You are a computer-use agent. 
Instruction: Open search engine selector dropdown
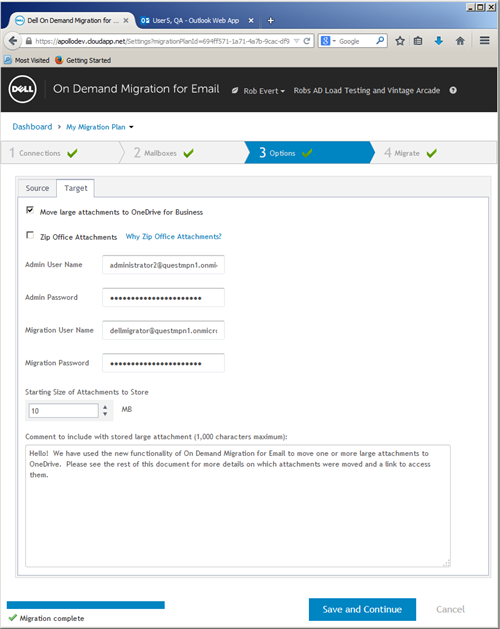point(328,41)
